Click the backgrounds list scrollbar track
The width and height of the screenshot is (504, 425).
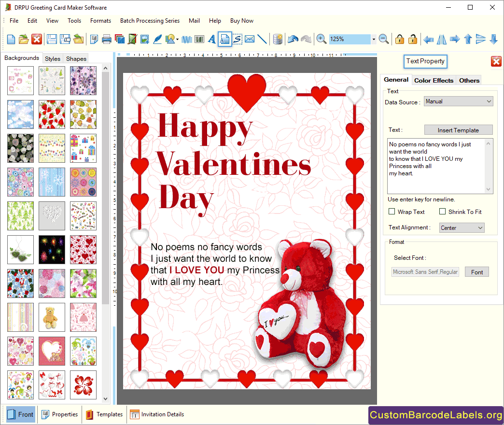click(105, 351)
